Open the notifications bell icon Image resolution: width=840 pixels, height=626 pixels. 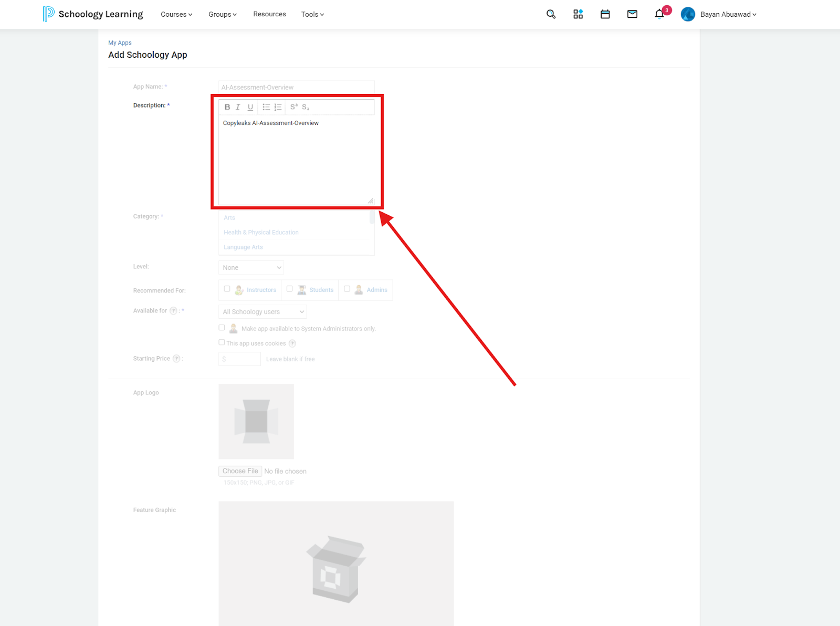pos(659,14)
